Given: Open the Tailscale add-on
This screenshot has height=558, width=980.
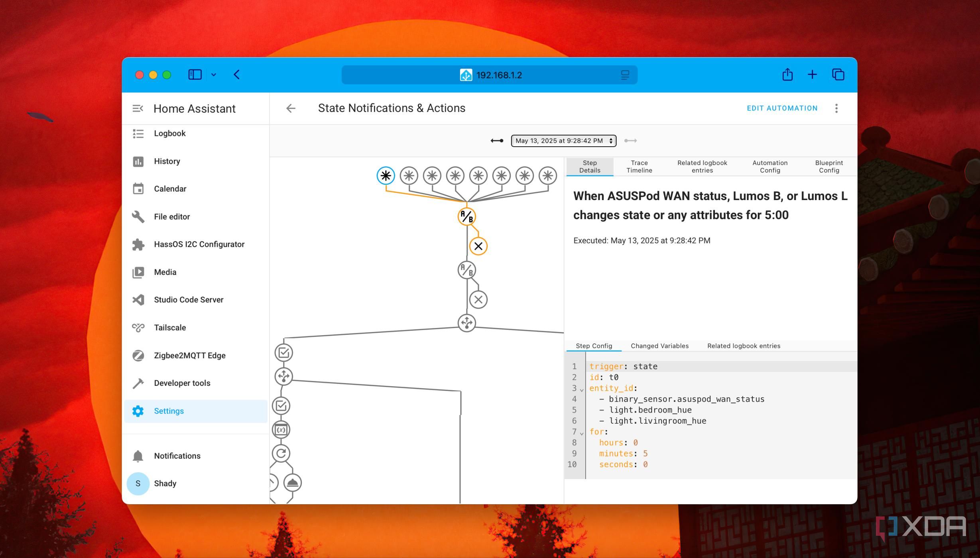Looking at the screenshot, I should [195, 328].
